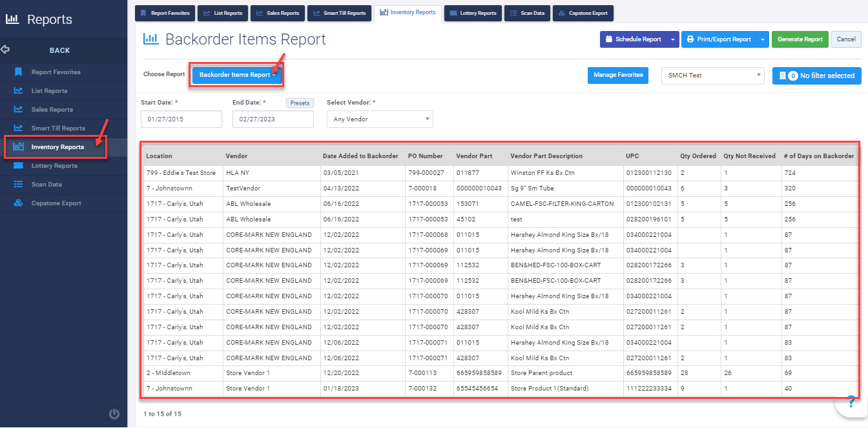Click the Scan Data list icon in sidebar
This screenshot has width=868, height=428.
pyautogui.click(x=19, y=184)
